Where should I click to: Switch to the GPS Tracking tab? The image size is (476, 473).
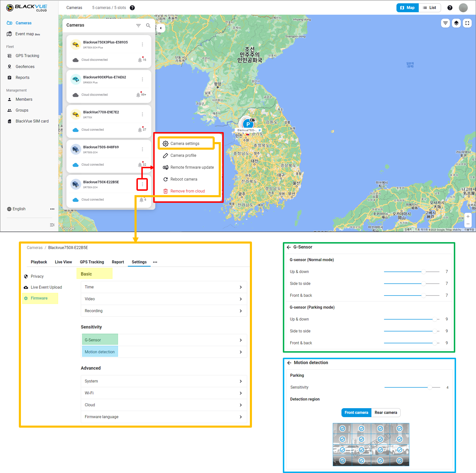(92, 262)
